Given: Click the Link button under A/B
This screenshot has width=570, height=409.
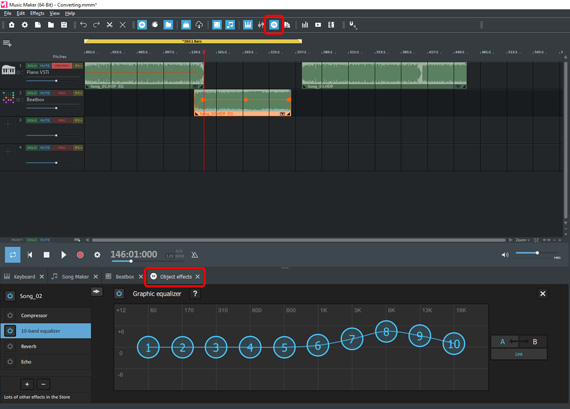Looking at the screenshot, I should (519, 354).
